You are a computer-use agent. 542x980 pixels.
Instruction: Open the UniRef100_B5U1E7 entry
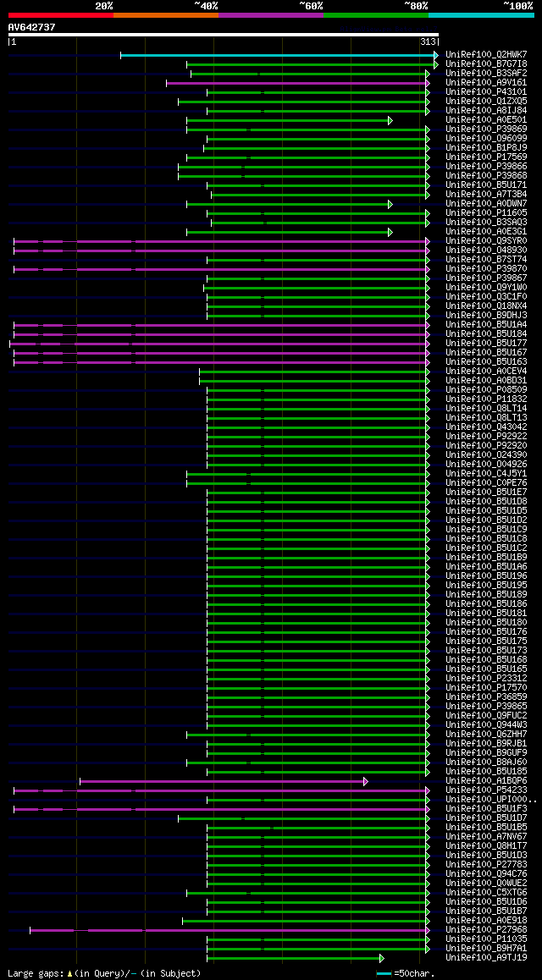point(486,493)
